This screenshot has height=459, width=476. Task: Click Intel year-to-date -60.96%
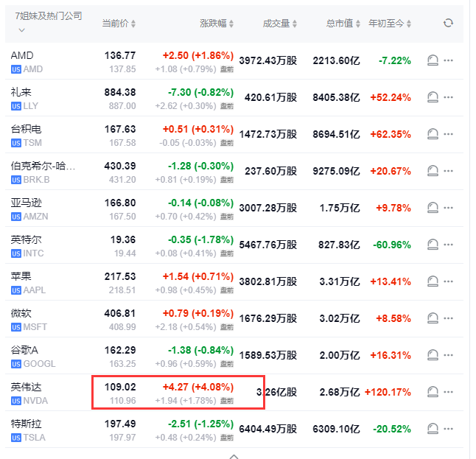click(x=392, y=245)
